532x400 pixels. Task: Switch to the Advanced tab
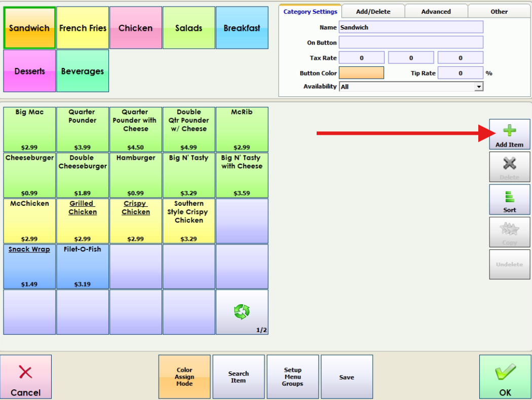(436, 12)
